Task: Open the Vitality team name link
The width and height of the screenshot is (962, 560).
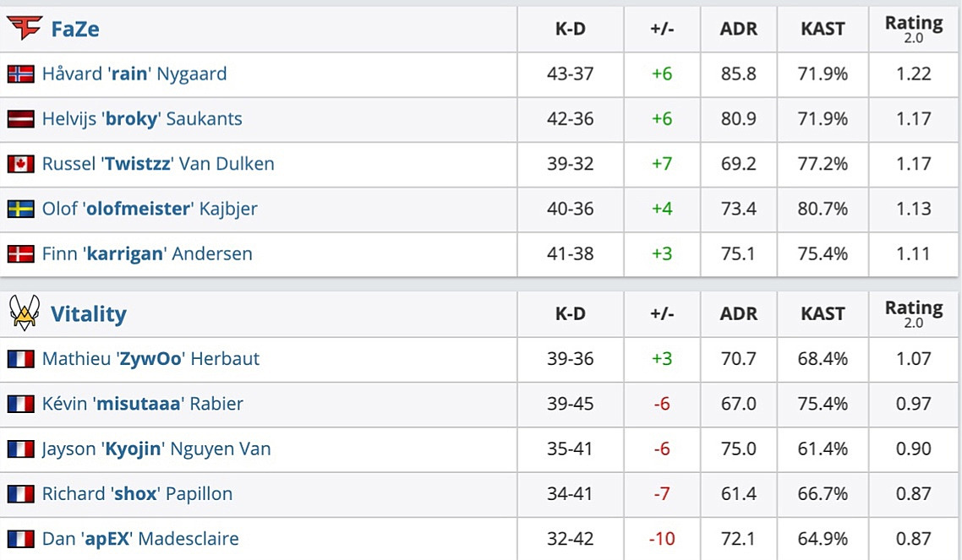Action: pos(88,314)
